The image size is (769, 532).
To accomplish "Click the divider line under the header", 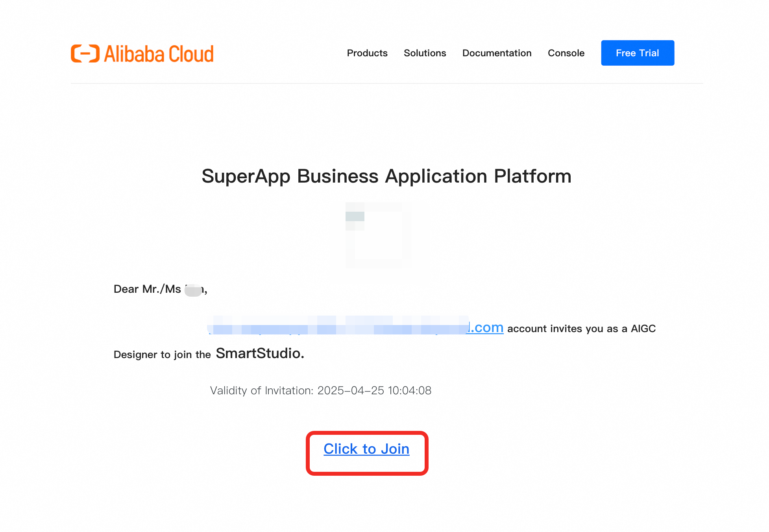I will point(386,83).
